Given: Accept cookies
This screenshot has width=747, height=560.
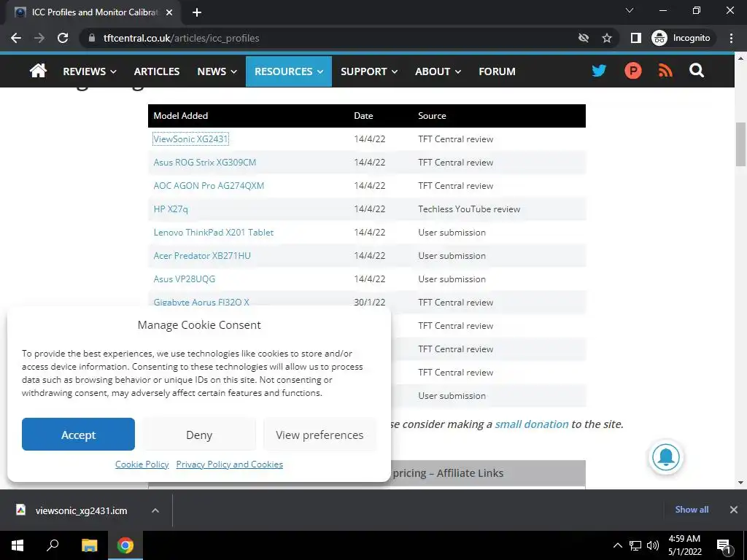Looking at the screenshot, I should [x=78, y=435].
